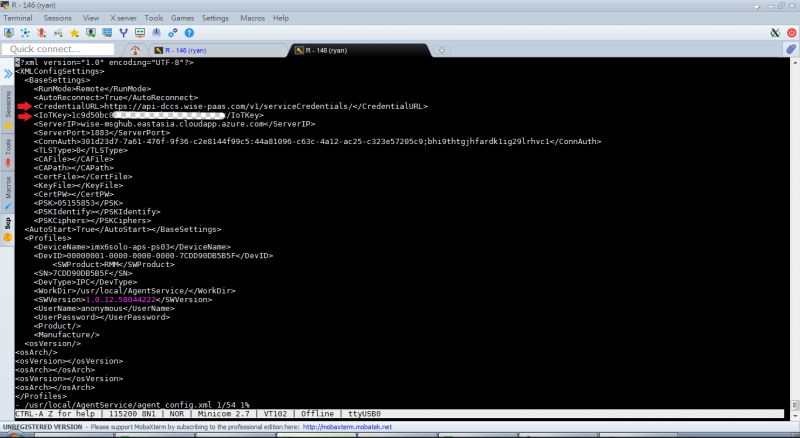Switch to first R - 146 (ryan) tab
Image resolution: width=800 pixels, height=438 pixels.
[x=187, y=49]
